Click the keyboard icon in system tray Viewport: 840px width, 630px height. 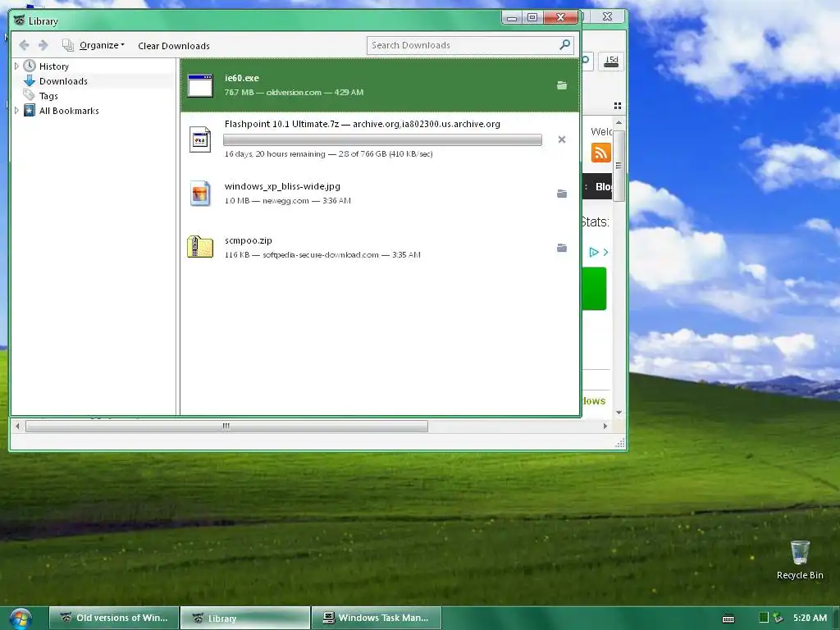click(728, 619)
